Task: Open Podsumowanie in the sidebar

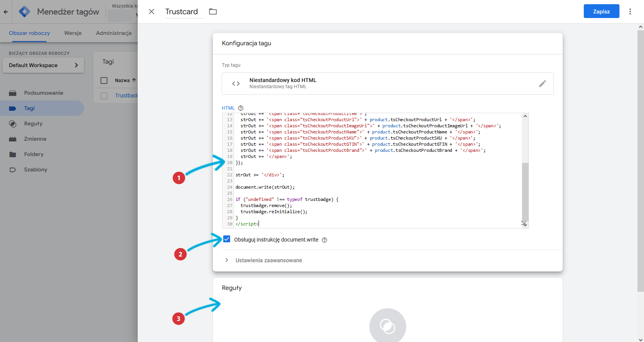Action: point(42,93)
